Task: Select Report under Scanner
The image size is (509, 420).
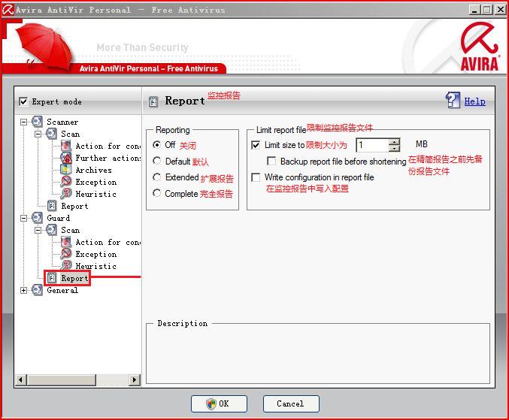Action: pos(74,207)
